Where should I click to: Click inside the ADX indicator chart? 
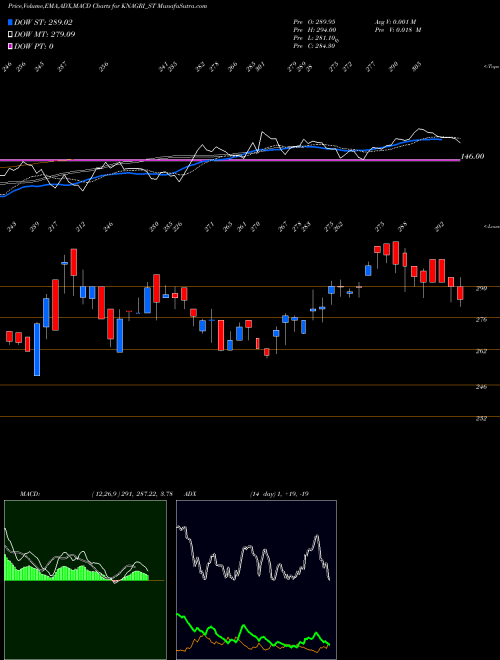[256, 580]
